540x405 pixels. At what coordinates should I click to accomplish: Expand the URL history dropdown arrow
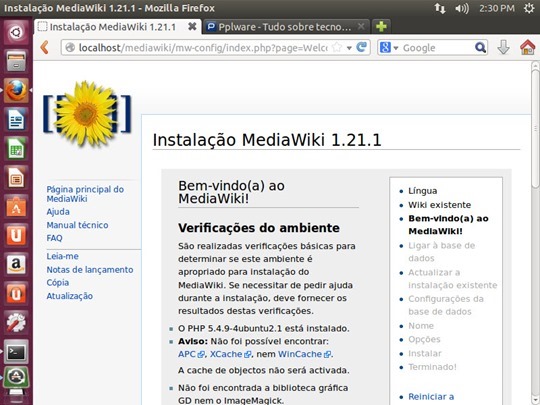pos(349,48)
